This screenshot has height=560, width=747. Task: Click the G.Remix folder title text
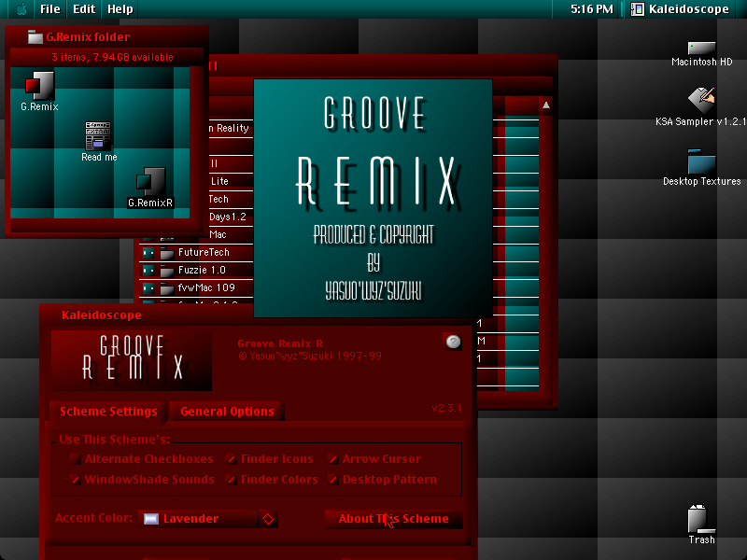point(88,36)
